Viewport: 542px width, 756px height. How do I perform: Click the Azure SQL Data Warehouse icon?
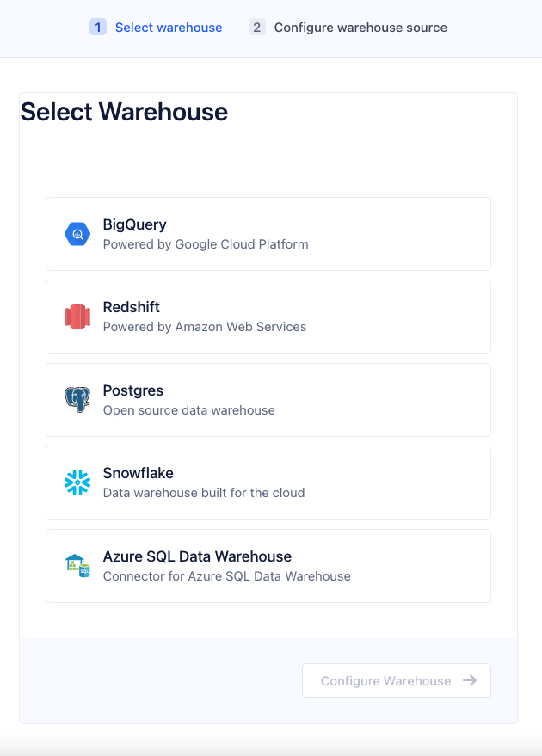coord(77,565)
